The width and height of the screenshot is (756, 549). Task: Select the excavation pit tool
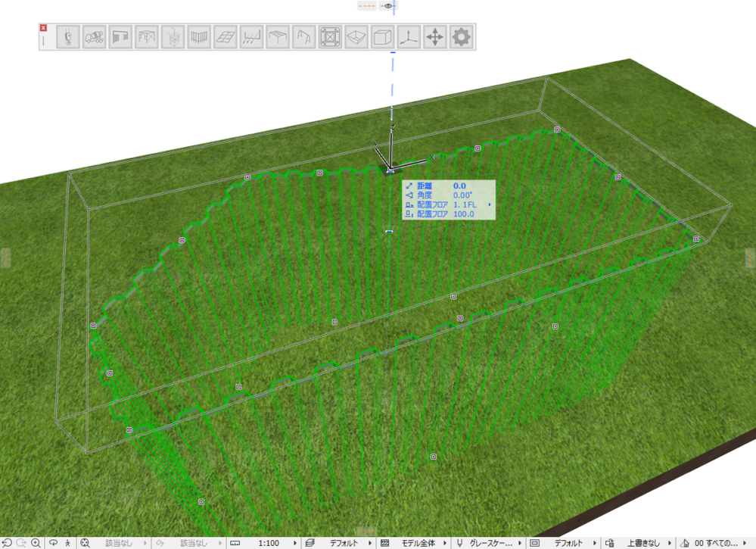[356, 36]
